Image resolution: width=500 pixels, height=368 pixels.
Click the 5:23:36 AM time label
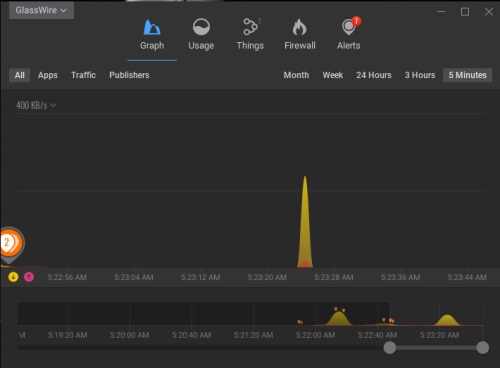pyautogui.click(x=400, y=277)
